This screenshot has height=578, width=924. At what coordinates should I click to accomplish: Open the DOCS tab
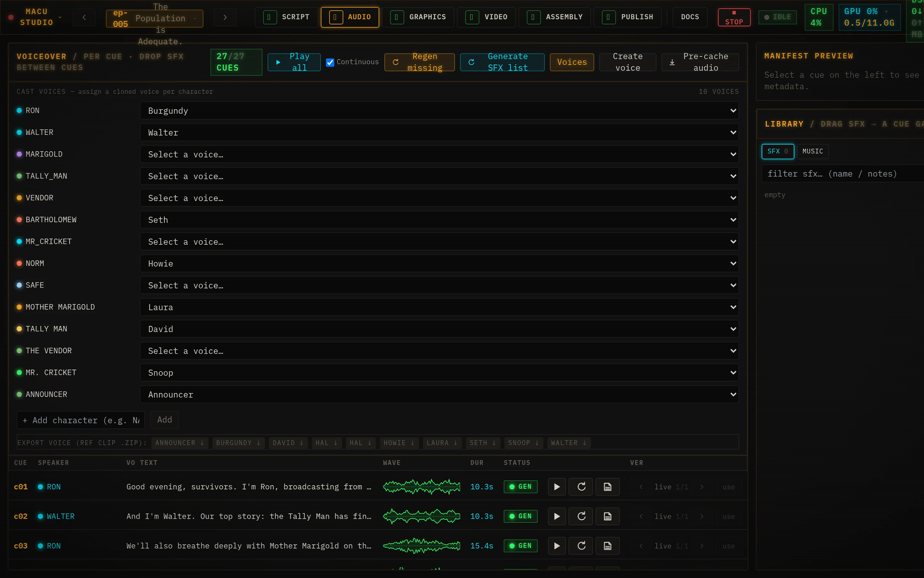click(x=689, y=17)
